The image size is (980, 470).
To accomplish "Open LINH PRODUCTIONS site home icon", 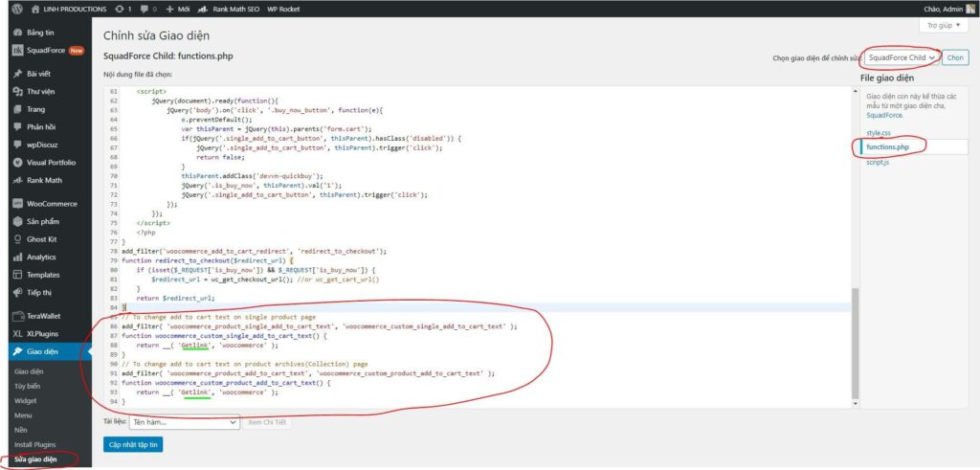I will (35, 9).
